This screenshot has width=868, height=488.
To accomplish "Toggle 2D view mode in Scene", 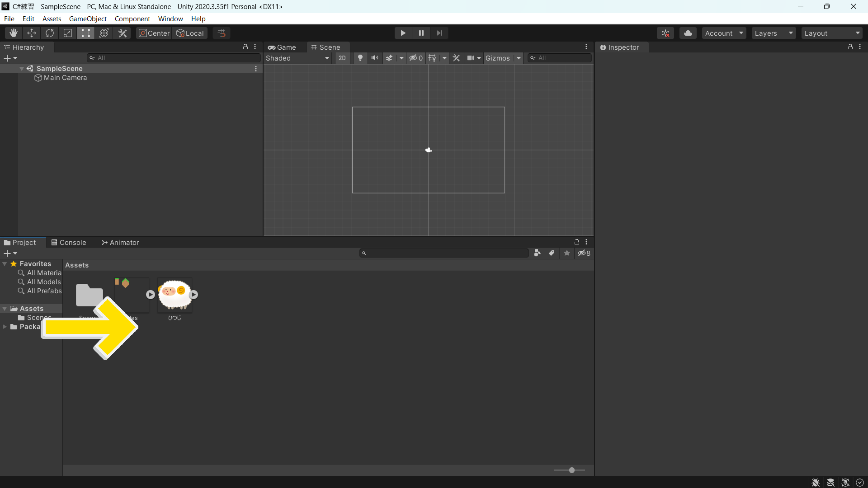I will point(342,58).
